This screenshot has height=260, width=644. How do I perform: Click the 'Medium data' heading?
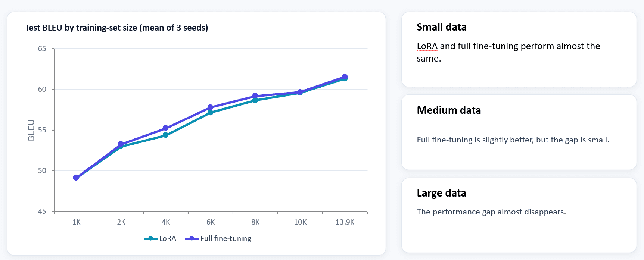[x=449, y=110]
